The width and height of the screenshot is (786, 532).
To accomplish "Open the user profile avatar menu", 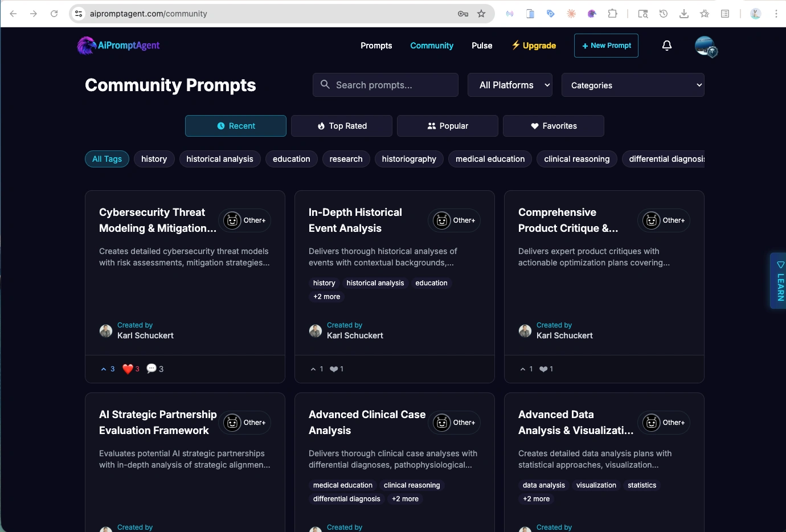I will click(x=705, y=46).
